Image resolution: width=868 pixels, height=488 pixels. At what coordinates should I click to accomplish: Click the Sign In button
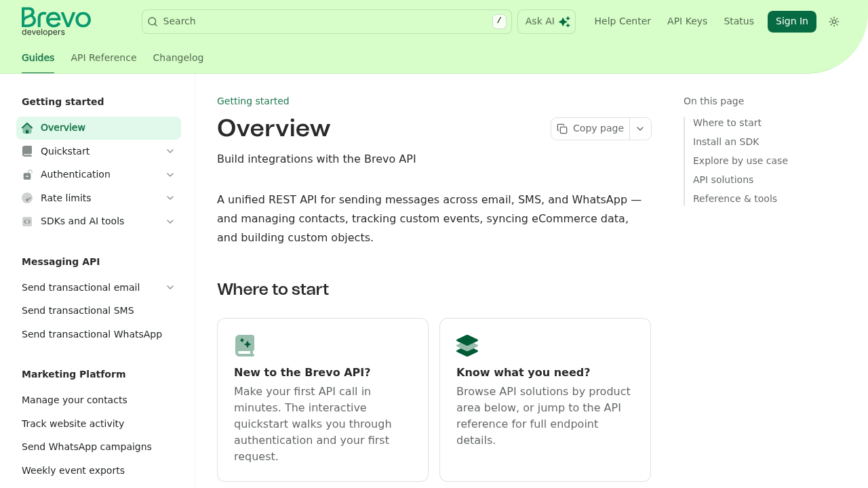pos(792,22)
